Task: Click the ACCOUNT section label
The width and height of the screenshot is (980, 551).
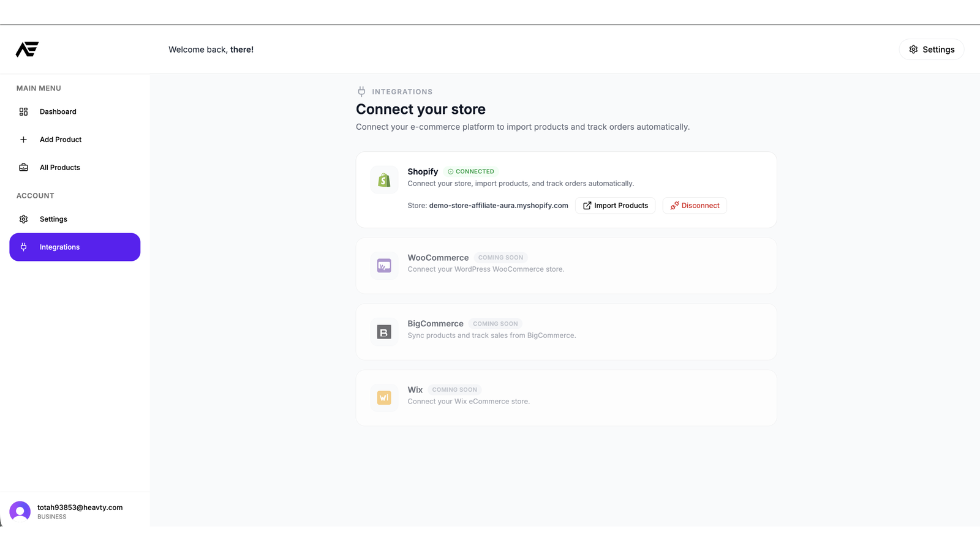Action: [x=35, y=196]
